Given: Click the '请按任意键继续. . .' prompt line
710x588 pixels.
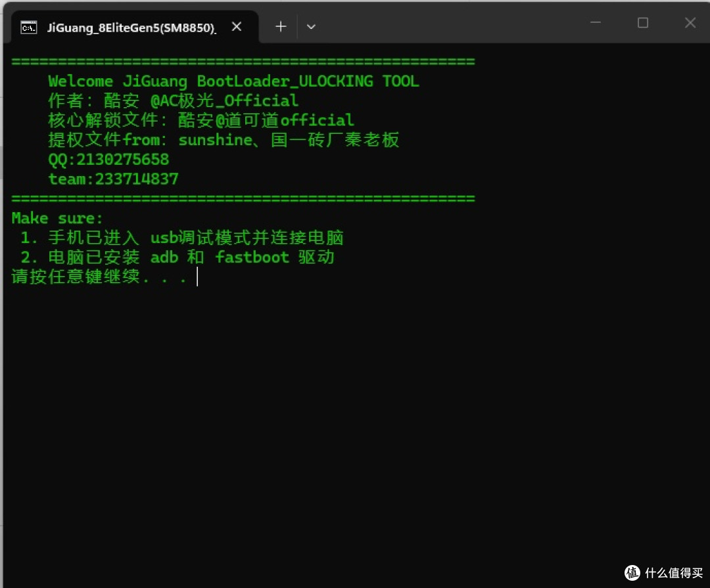Looking at the screenshot, I should 99,277.
